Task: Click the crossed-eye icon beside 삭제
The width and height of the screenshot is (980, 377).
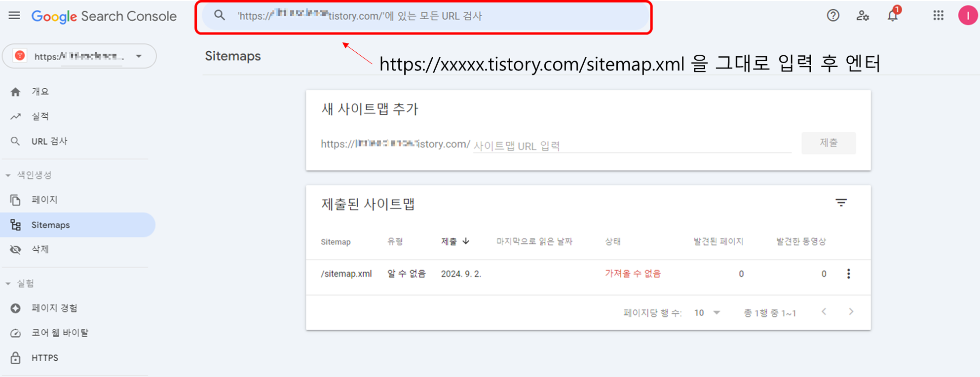Action: point(16,249)
